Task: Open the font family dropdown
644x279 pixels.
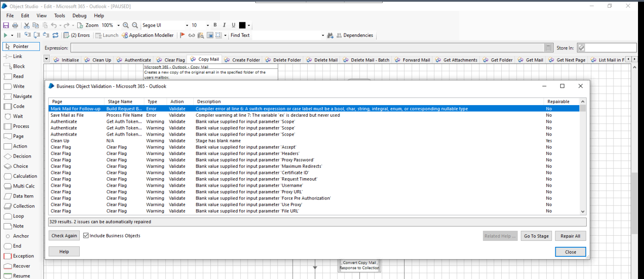Action: pyautogui.click(x=187, y=25)
